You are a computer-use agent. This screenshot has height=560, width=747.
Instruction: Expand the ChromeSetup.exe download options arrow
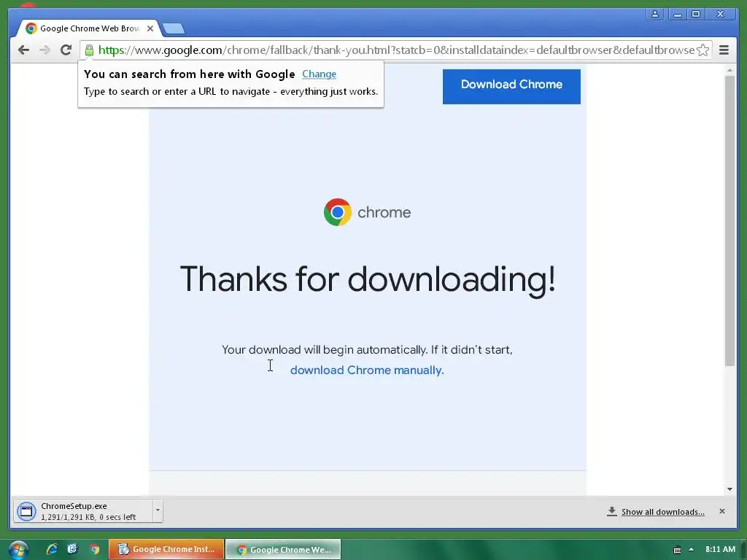tap(158, 511)
